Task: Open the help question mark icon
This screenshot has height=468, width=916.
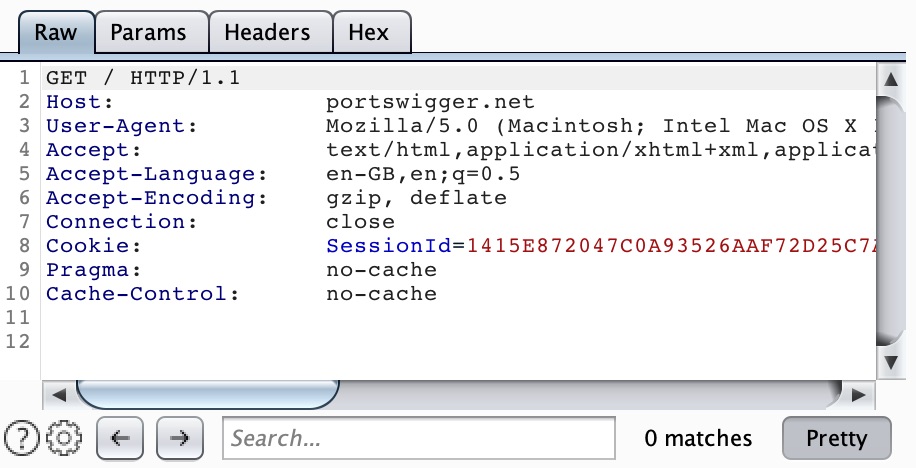Action: [22, 438]
